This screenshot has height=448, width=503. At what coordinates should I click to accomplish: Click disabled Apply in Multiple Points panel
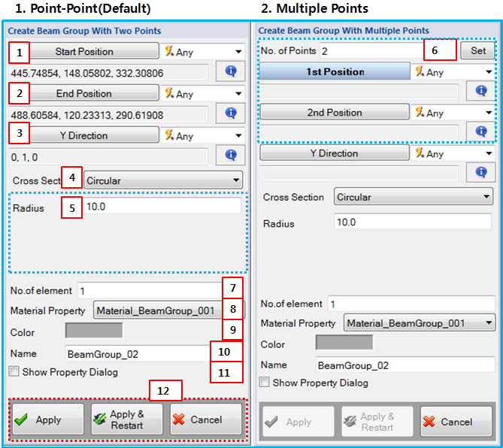click(298, 422)
